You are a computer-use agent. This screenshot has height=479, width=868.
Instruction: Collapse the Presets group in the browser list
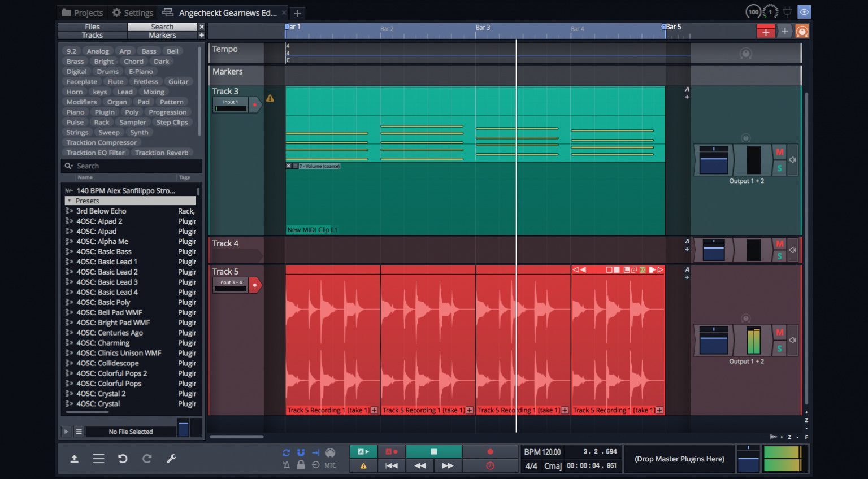coord(69,201)
